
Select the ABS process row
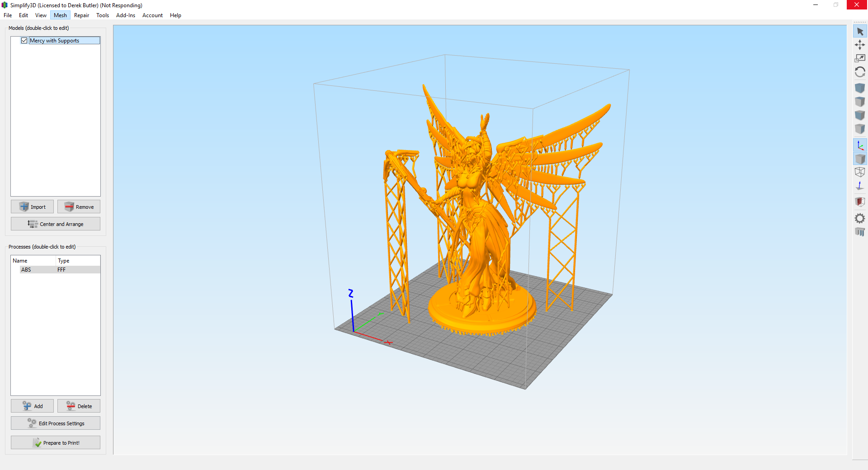coord(56,270)
